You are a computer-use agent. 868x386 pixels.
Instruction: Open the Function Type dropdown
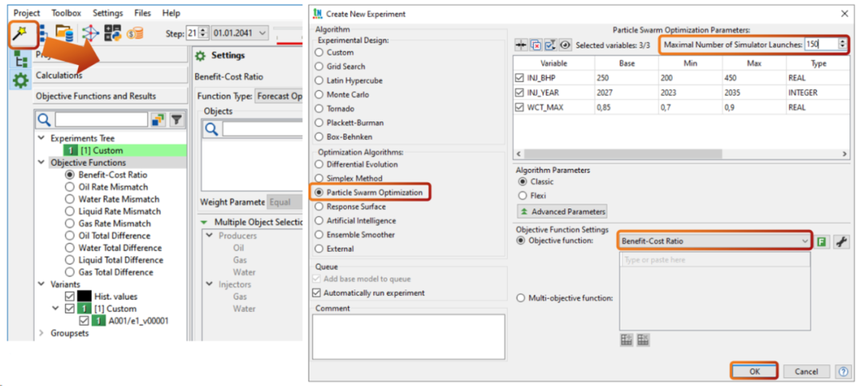[278, 96]
